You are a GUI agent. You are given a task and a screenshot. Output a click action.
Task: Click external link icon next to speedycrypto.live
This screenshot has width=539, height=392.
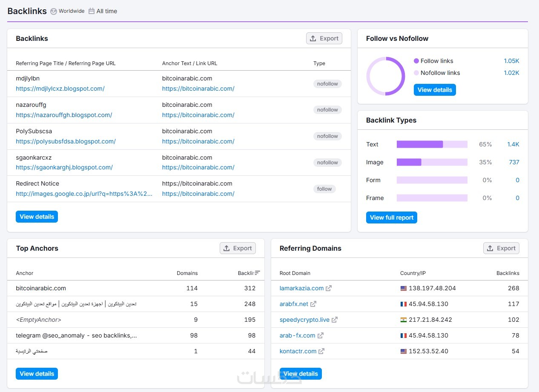[335, 320]
